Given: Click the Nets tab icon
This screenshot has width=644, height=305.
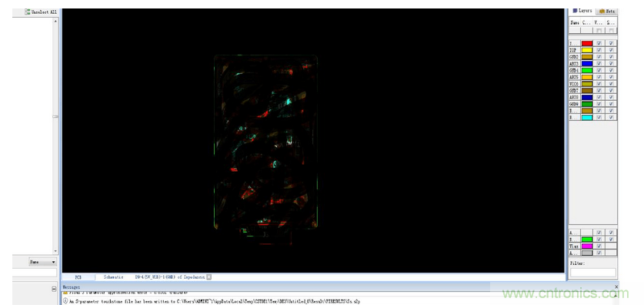Looking at the screenshot, I should [602, 12].
